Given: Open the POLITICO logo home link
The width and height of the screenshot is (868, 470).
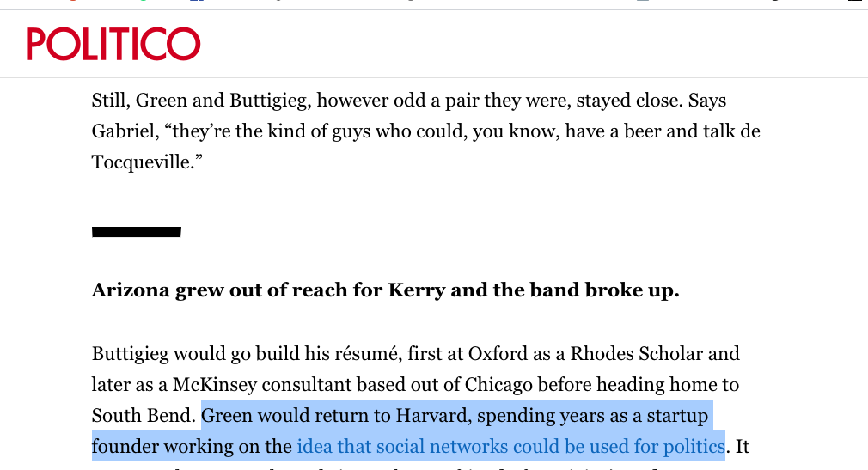Looking at the screenshot, I should [113, 44].
